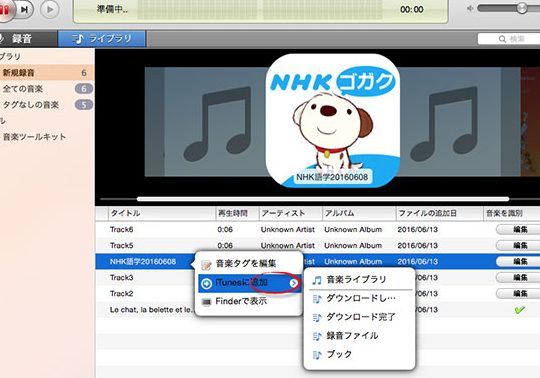This screenshot has width=540, height=378.
Task: Click the count badge beside タグなしの音楽
Action: (84, 105)
